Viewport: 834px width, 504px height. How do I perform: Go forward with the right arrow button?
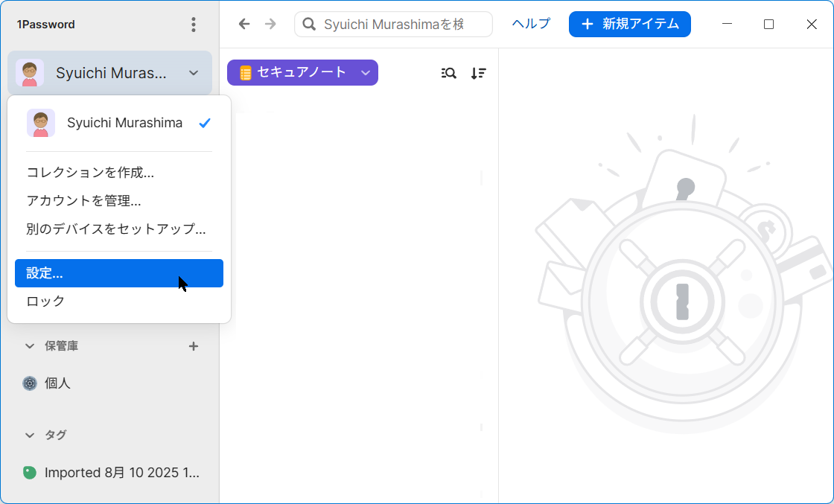tap(270, 24)
